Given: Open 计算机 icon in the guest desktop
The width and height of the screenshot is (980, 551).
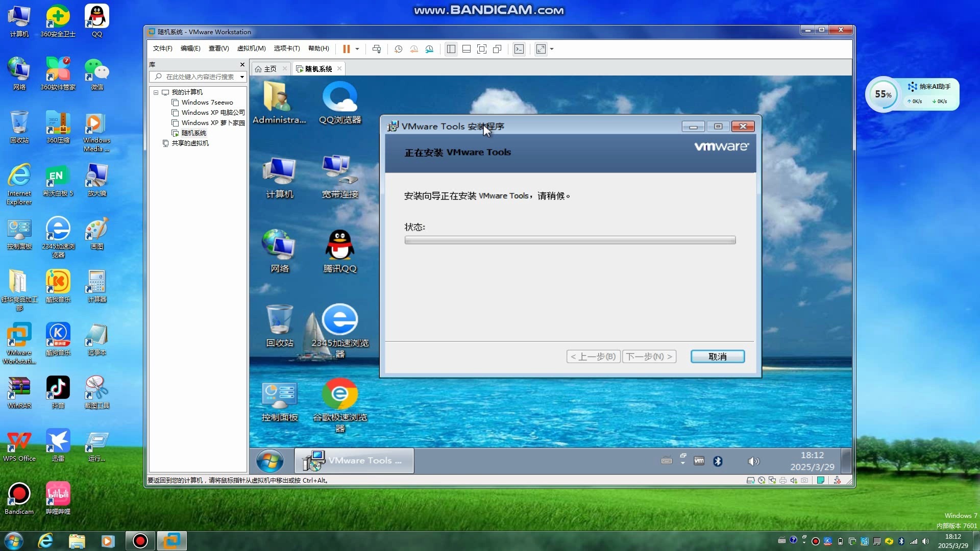Looking at the screenshot, I should click(279, 177).
